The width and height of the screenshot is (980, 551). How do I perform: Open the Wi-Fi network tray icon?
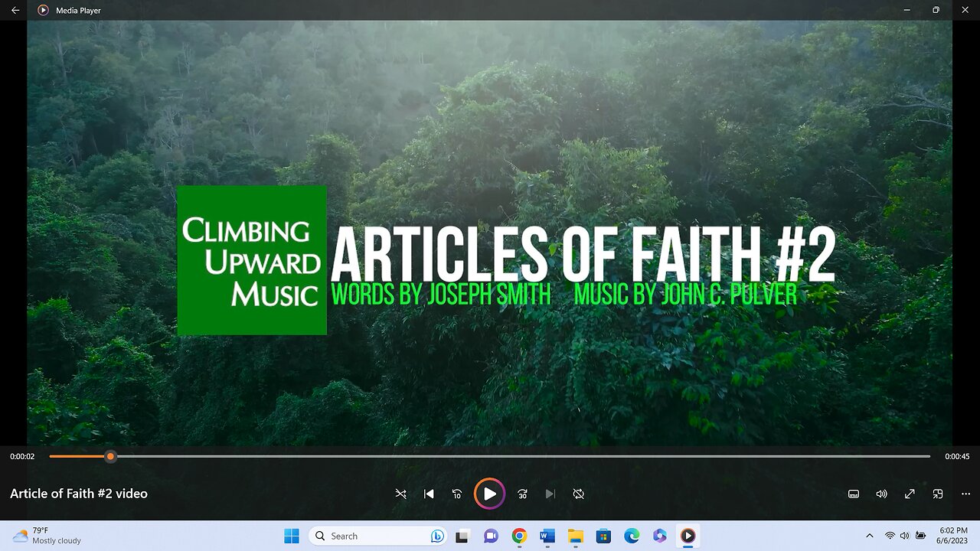point(890,536)
